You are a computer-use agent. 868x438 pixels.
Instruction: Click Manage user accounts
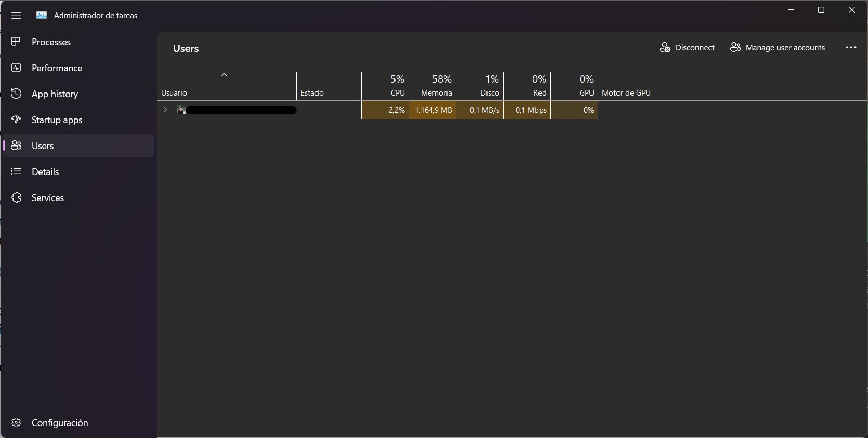pos(778,48)
